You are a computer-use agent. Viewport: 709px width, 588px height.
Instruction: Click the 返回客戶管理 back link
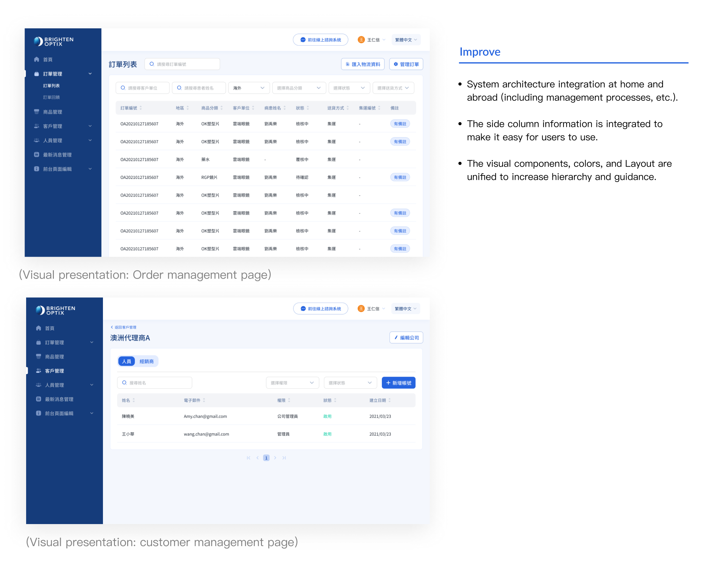pyautogui.click(x=123, y=327)
